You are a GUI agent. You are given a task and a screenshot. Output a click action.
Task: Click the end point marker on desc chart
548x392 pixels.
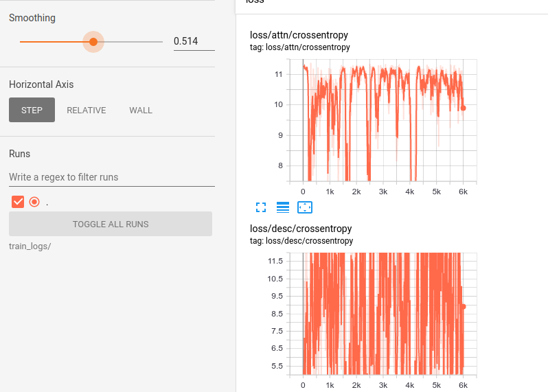click(464, 306)
